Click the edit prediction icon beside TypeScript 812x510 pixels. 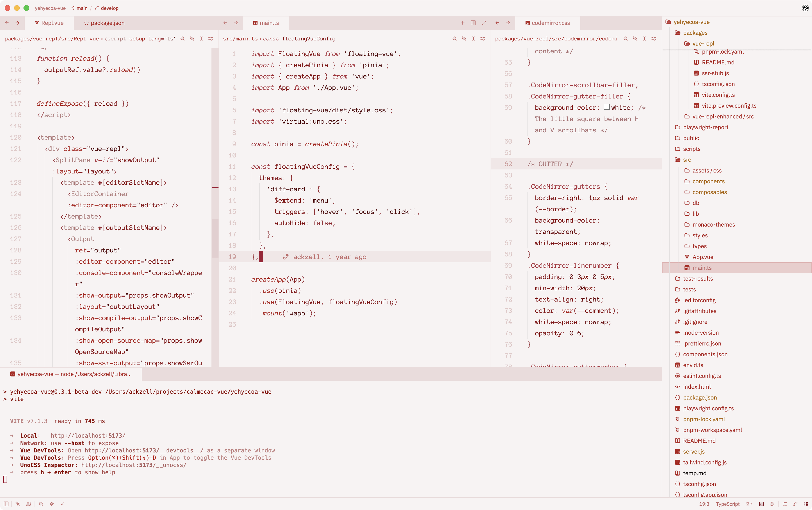[749, 504]
